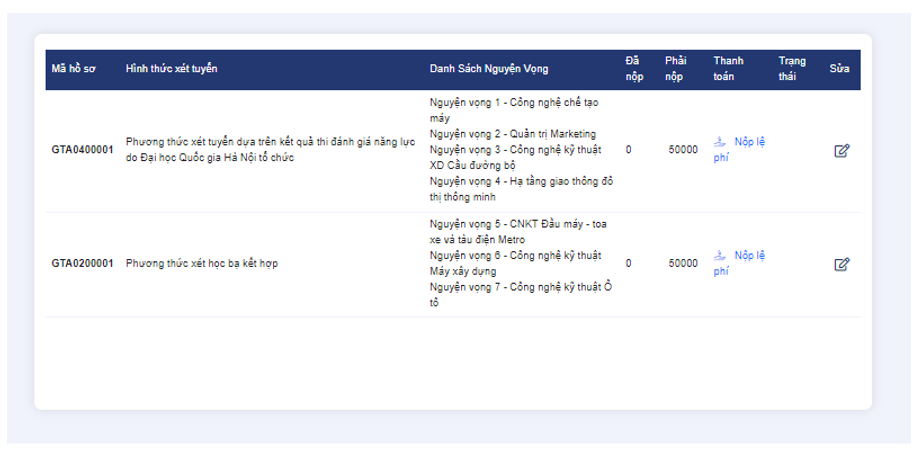Select the record code GTA0400001
The height and width of the screenshot is (455, 923).
coord(82,150)
